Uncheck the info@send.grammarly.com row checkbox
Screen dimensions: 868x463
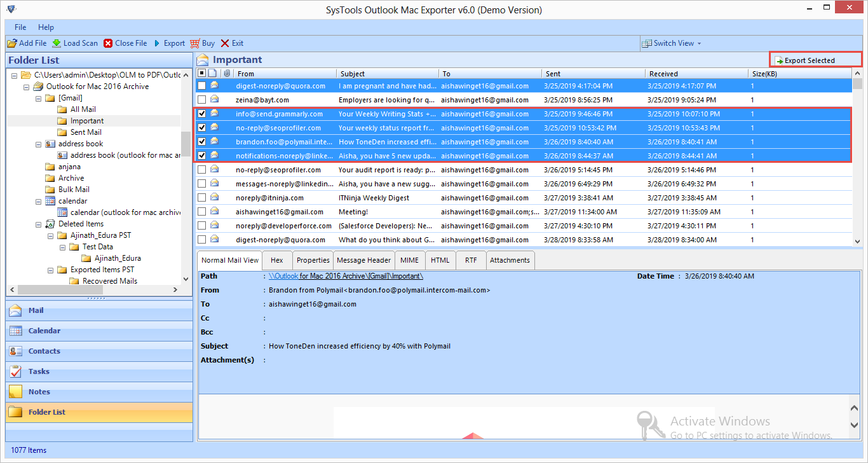(201, 114)
